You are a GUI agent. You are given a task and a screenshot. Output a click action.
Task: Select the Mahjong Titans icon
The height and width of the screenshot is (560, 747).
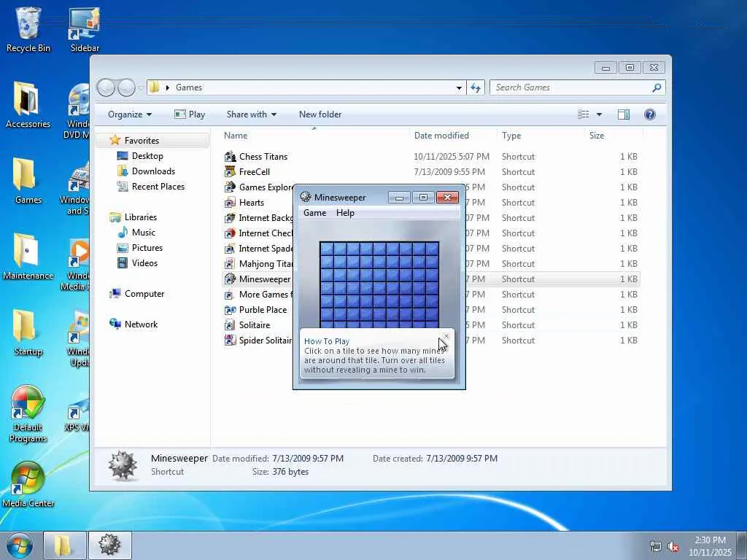pyautogui.click(x=230, y=263)
